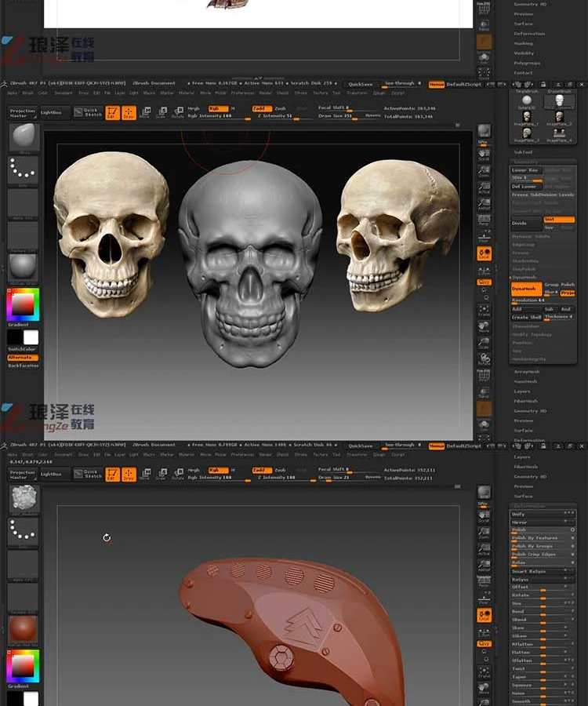Click Create Shell button

coord(526,317)
